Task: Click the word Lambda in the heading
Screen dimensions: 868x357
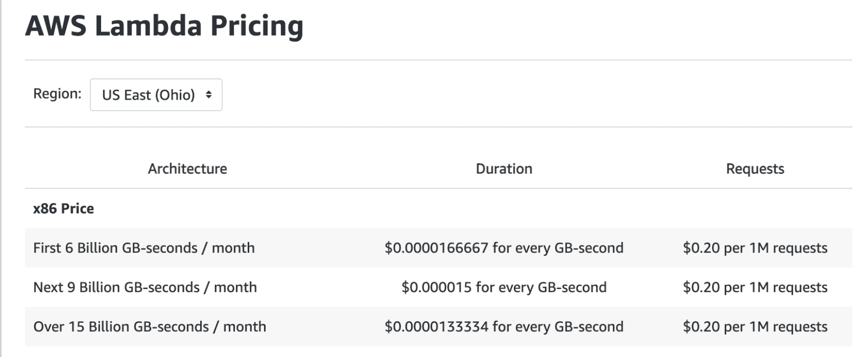Action: pyautogui.click(x=148, y=26)
